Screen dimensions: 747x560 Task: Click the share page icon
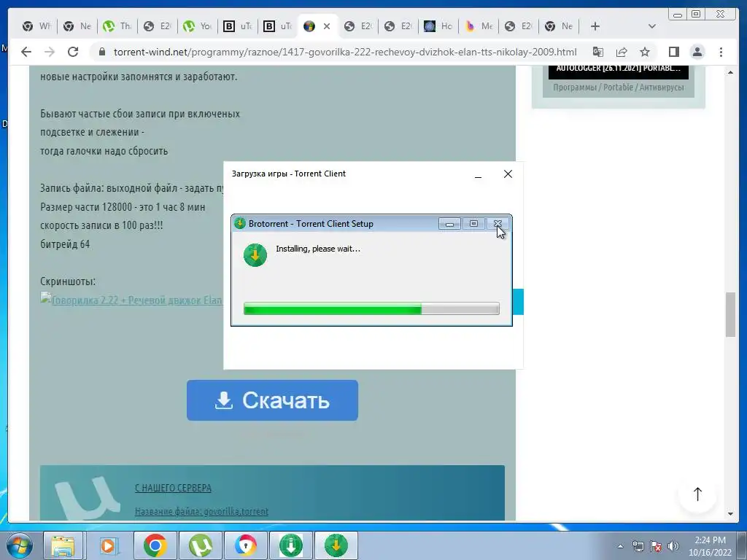click(x=622, y=52)
